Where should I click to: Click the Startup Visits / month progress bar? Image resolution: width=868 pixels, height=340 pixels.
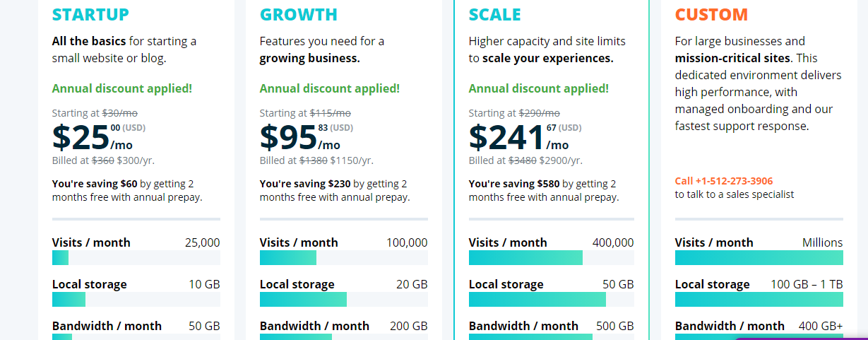click(136, 257)
